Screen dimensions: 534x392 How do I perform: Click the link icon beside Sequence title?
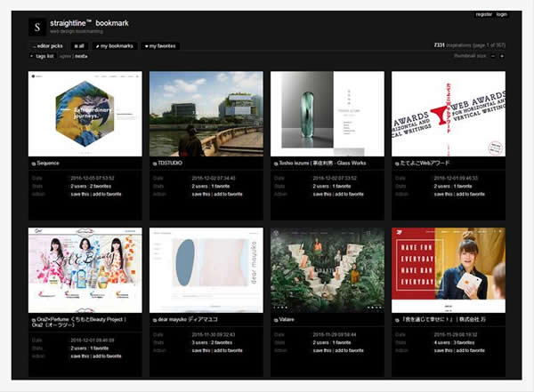(x=34, y=164)
